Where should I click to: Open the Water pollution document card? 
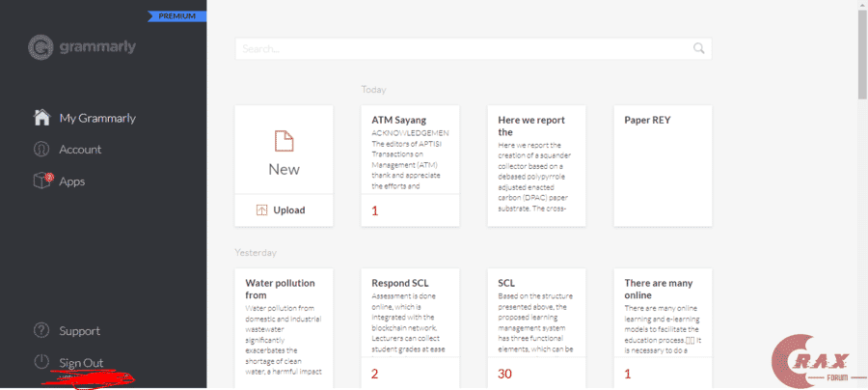[284, 328]
